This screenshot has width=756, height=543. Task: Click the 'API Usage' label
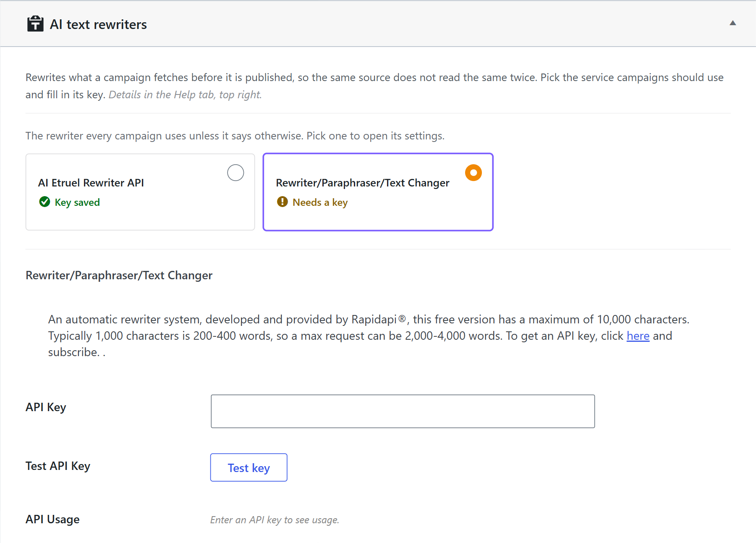coord(52,519)
